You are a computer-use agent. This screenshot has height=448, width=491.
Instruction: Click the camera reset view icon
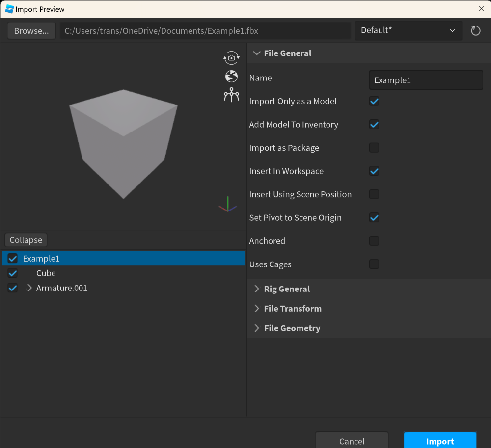coord(231,58)
